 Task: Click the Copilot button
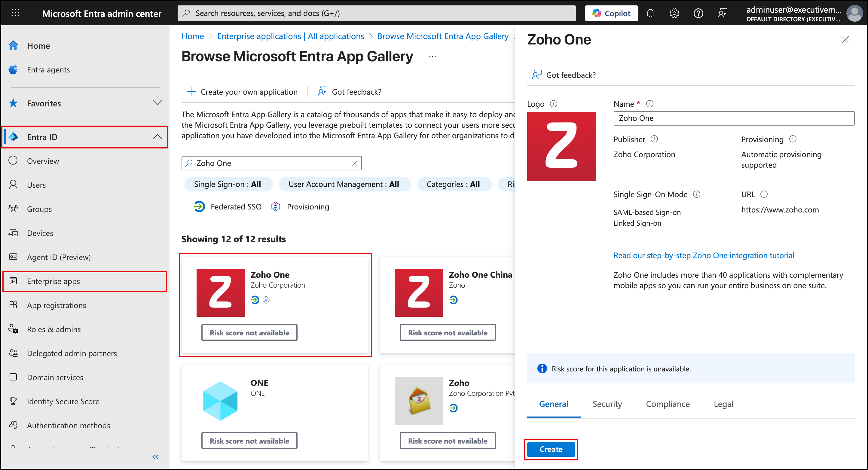611,13
